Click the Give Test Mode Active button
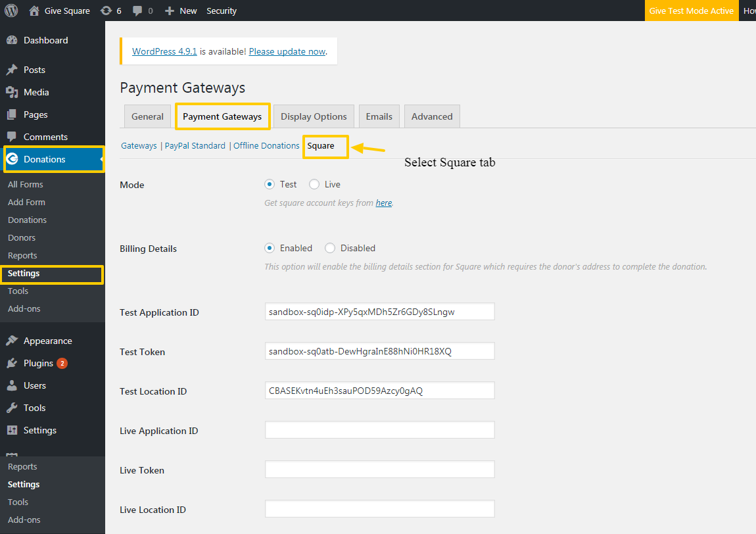This screenshot has width=756, height=534. 692,11
